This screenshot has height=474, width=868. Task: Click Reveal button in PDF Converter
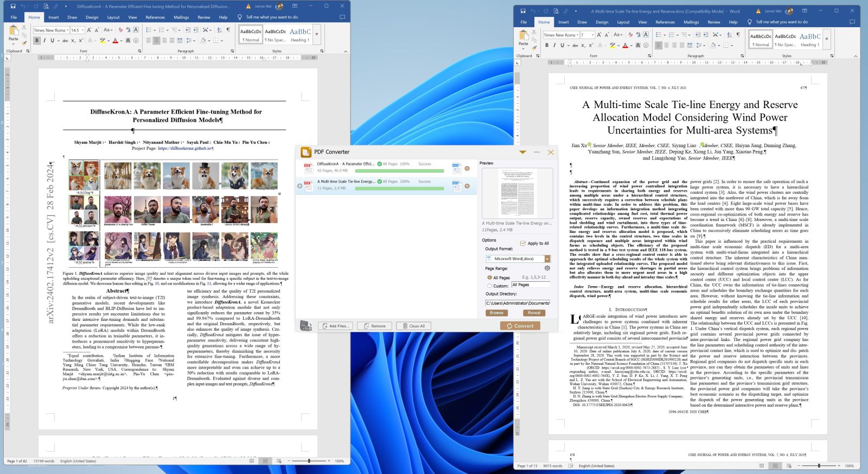click(534, 313)
